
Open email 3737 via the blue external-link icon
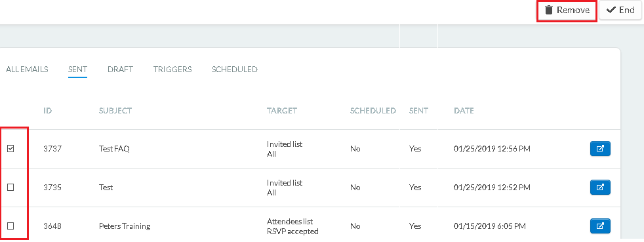(600, 149)
